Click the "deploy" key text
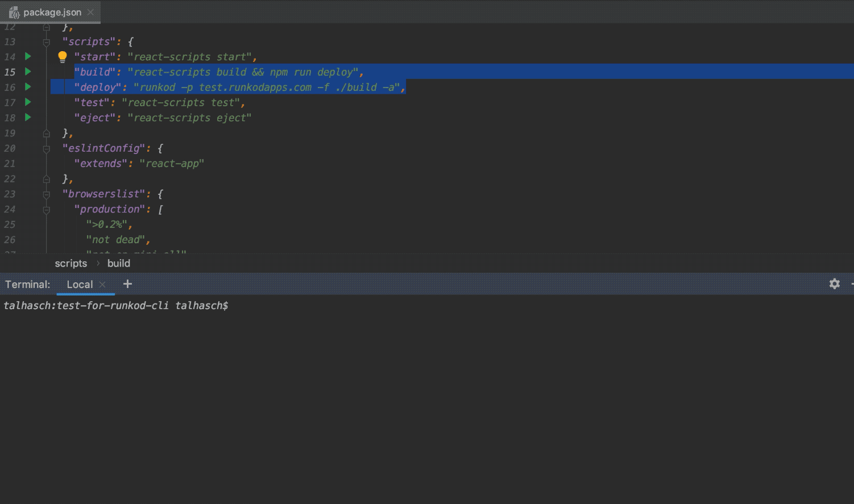This screenshot has height=504, width=854. tap(98, 88)
